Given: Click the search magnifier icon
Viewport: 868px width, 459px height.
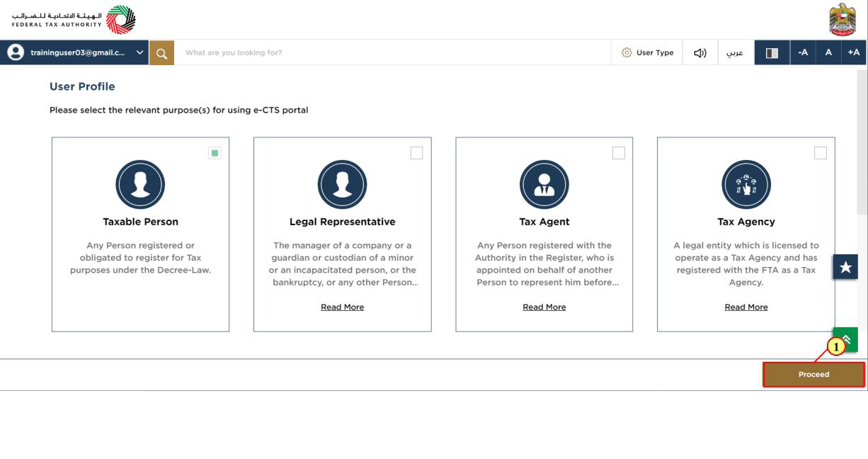Looking at the screenshot, I should coord(161,52).
